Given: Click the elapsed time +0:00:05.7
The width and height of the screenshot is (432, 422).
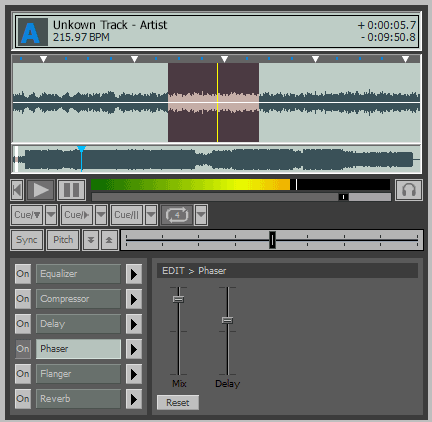Looking at the screenshot, I should [x=386, y=25].
